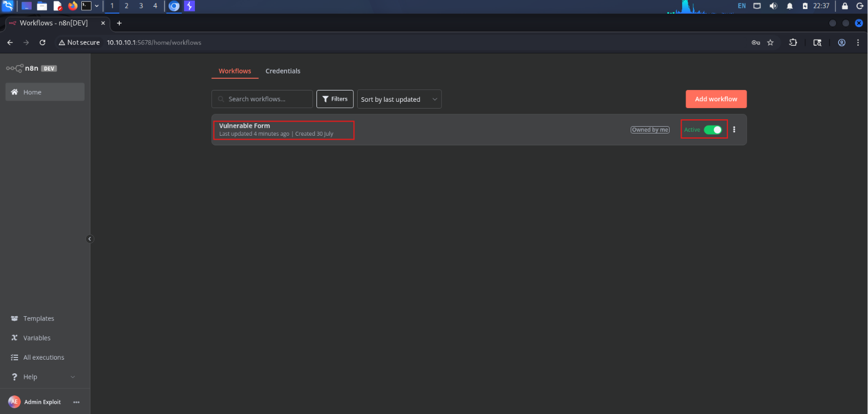Click the tab search icon
The image size is (868, 414).
click(x=817, y=42)
